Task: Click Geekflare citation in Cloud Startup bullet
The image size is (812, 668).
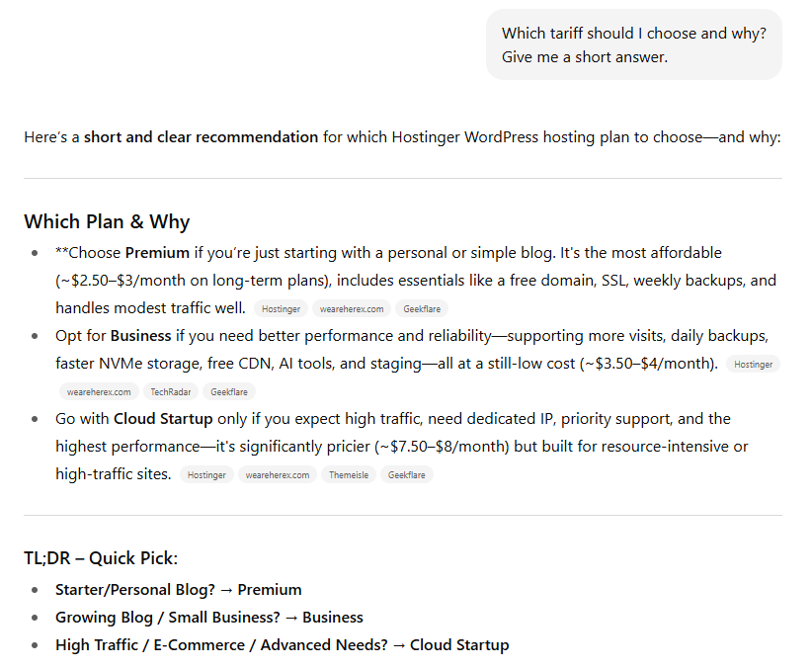Action: (406, 475)
